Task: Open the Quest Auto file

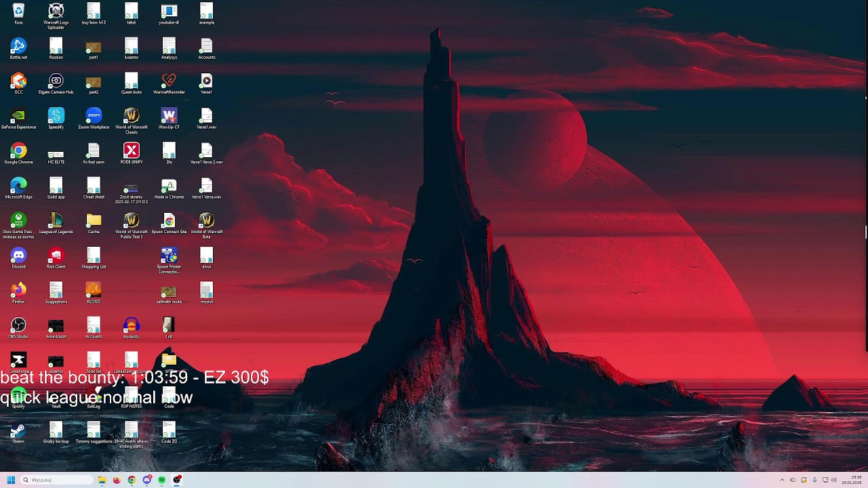Action: [132, 83]
